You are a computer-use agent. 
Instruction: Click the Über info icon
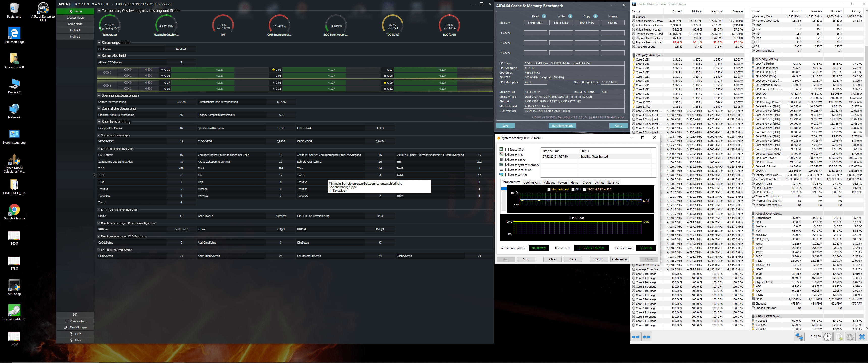point(71,340)
